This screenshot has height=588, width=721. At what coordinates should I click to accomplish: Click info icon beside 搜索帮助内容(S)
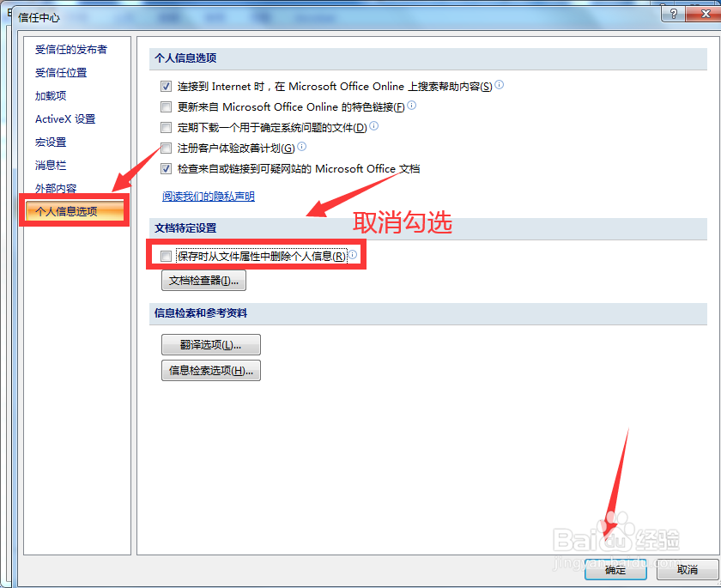coord(500,85)
